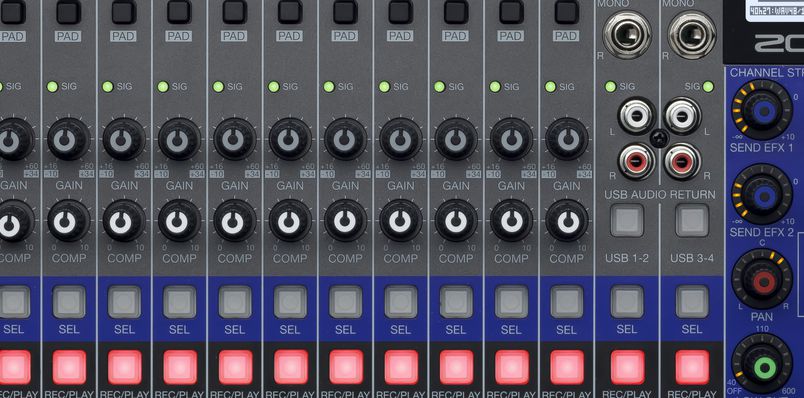804x398 pixels.
Task: Click the SEND EFX 1 label
Action: 761,148
